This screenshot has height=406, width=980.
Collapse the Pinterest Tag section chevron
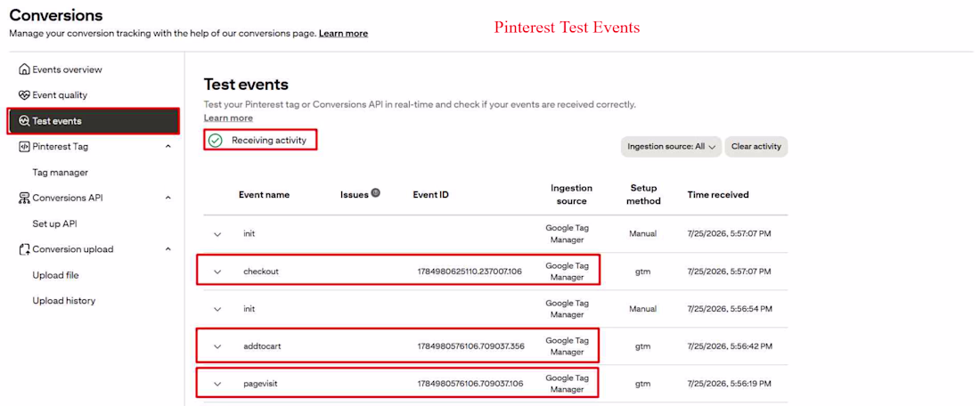[167, 147]
